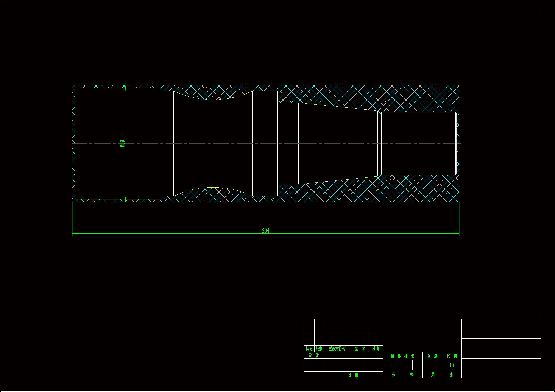
Task: Click the 1:1 scale value cell
Action: (x=452, y=365)
